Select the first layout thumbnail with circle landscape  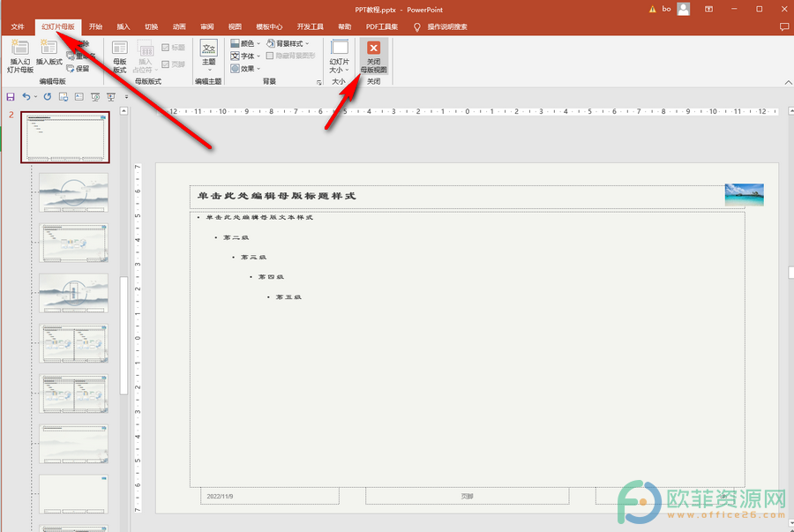[x=73, y=192]
